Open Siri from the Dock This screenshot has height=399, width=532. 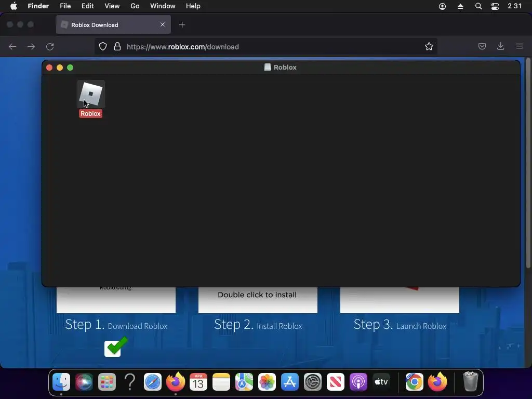[84, 382]
